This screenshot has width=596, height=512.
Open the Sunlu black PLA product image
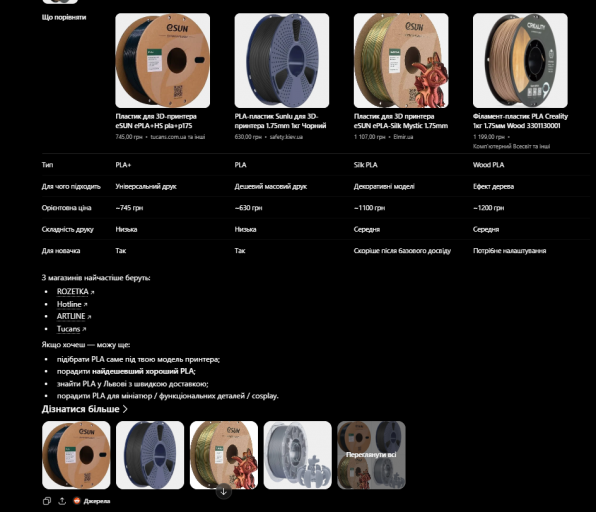pyautogui.click(x=282, y=60)
